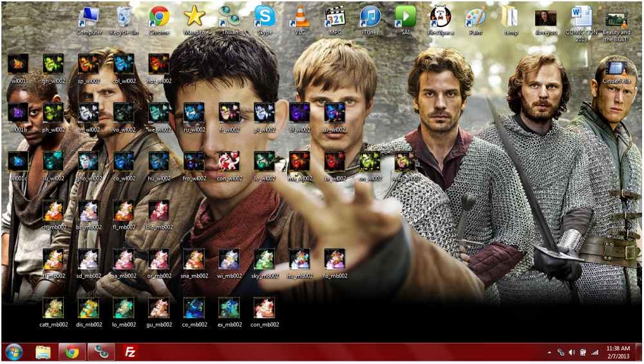Screen dimensions: 644x364
Task: Open the temp folder
Action: 511,21
